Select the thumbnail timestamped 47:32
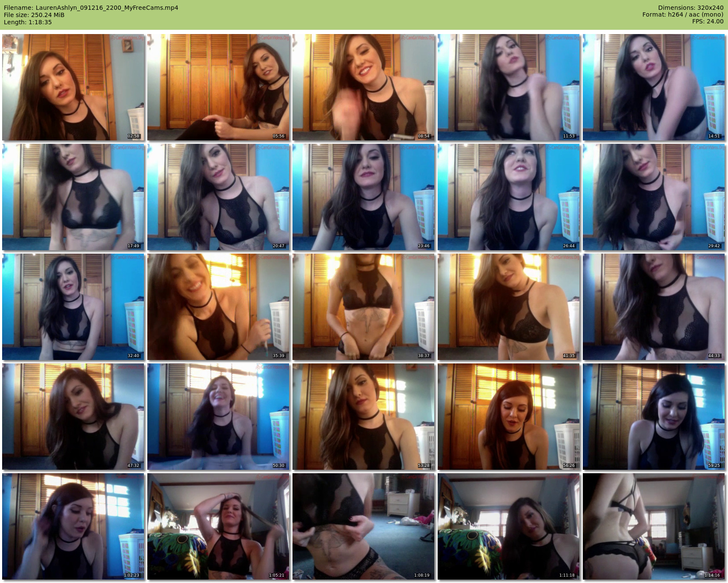Screen dimensions: 728x583 (x=73, y=417)
